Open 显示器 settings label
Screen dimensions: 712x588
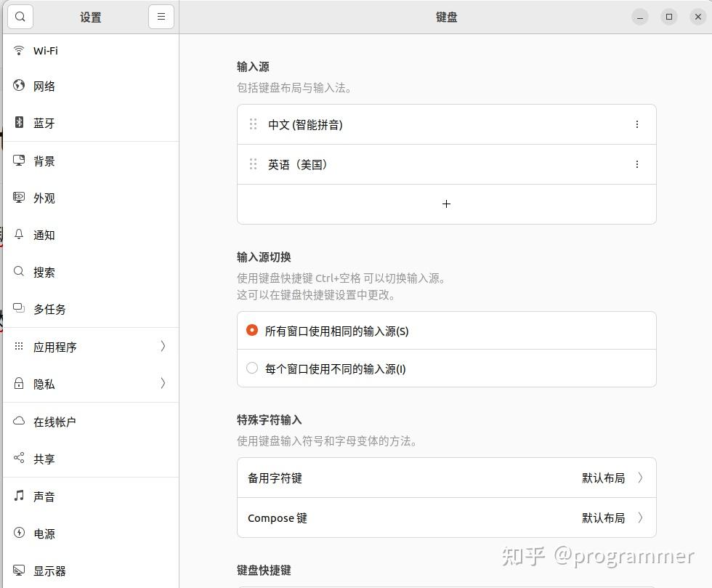(49, 571)
